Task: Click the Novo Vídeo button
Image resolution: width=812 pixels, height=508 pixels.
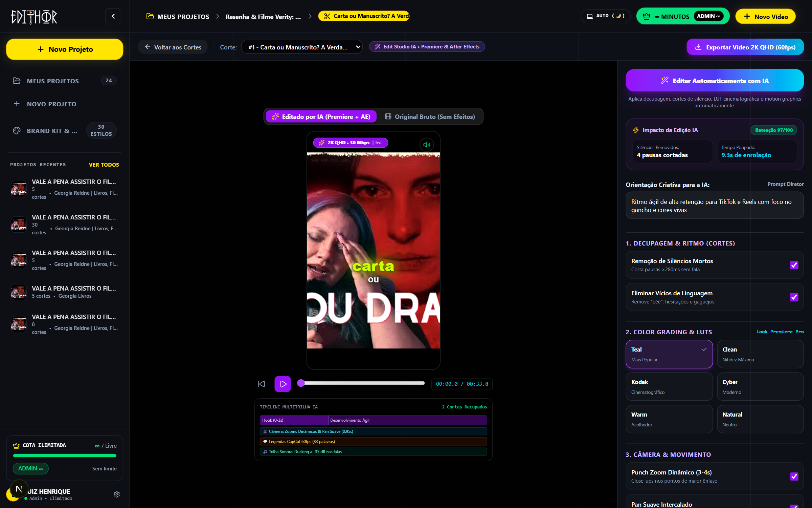Action: [x=765, y=16]
